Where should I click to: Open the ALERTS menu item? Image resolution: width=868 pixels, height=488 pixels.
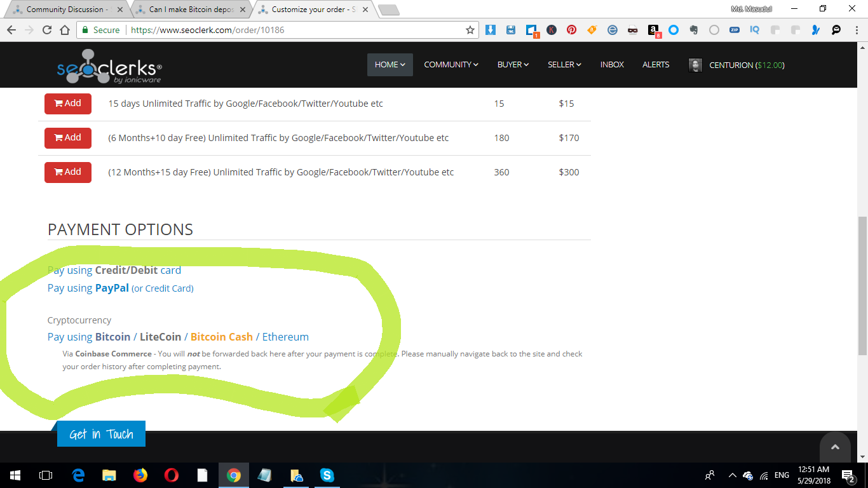point(656,65)
